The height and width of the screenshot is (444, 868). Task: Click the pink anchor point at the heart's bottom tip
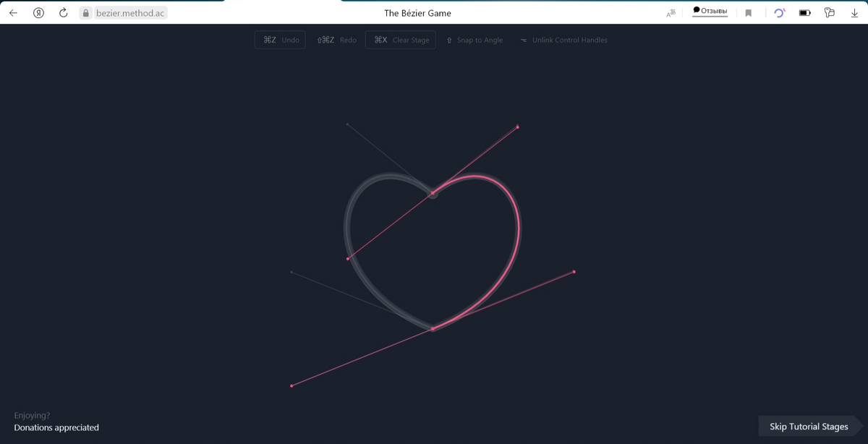(433, 328)
